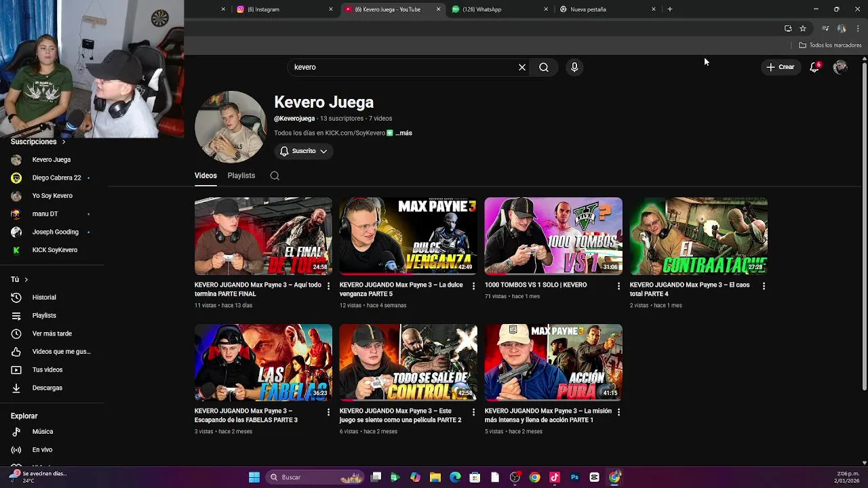Start voice search with the microphone

574,67
